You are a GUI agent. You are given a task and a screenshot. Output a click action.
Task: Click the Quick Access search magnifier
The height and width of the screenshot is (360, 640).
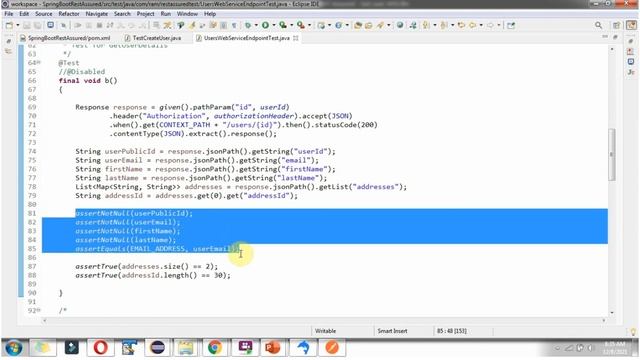pyautogui.click(x=598, y=25)
